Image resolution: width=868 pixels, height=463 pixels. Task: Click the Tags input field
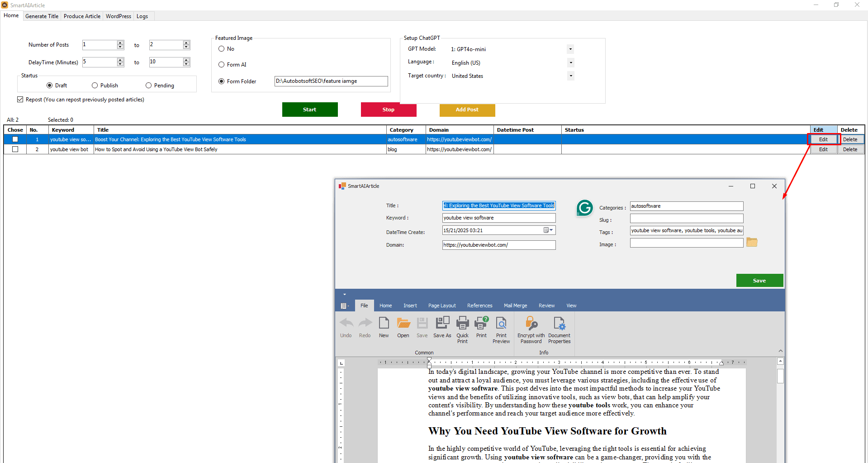pyautogui.click(x=687, y=230)
